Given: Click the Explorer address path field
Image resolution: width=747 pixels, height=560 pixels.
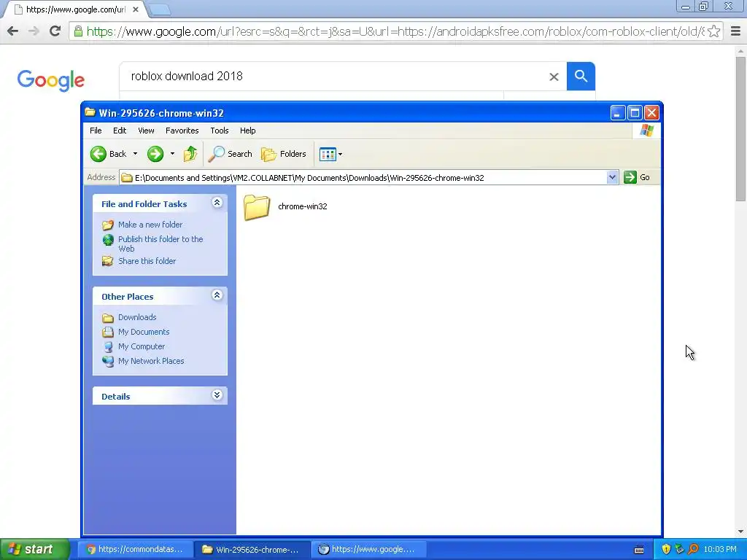Looking at the screenshot, I should click(363, 178).
